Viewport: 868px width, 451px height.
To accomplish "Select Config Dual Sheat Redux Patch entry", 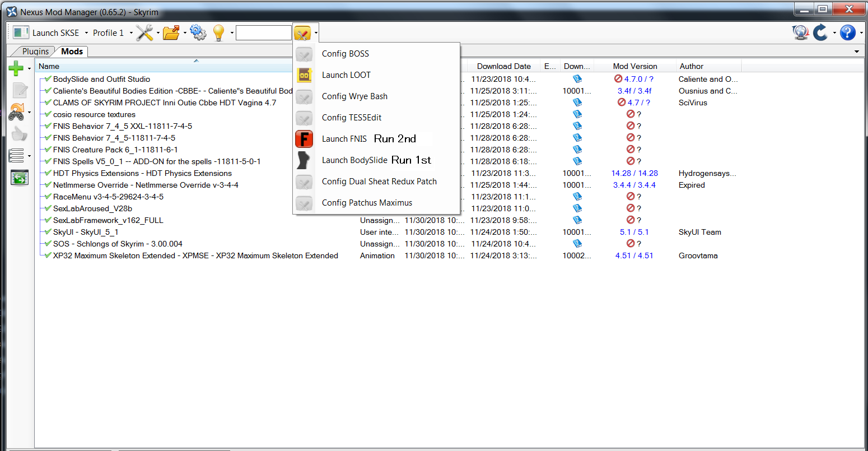I will (376, 182).
